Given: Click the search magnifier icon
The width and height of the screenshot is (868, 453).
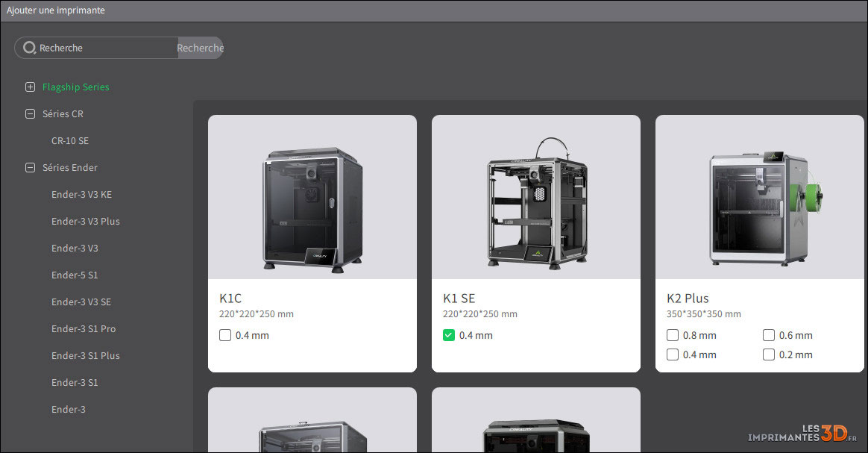Looking at the screenshot, I should click(x=29, y=48).
